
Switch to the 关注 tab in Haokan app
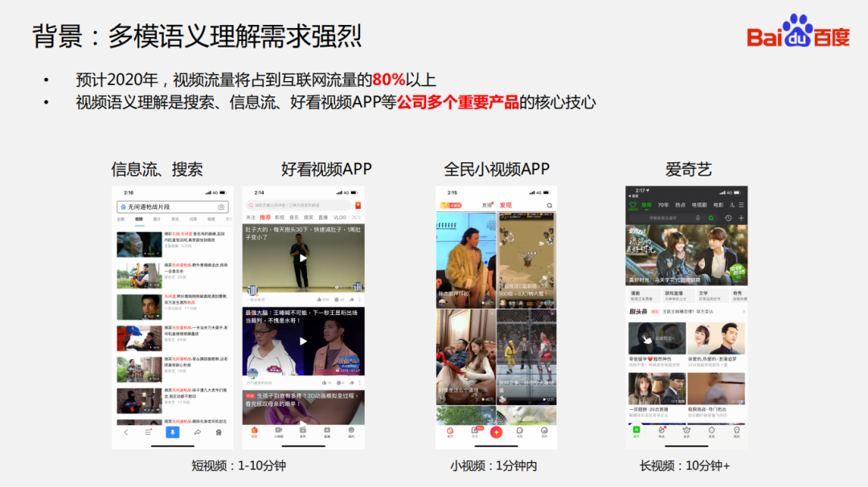point(251,218)
